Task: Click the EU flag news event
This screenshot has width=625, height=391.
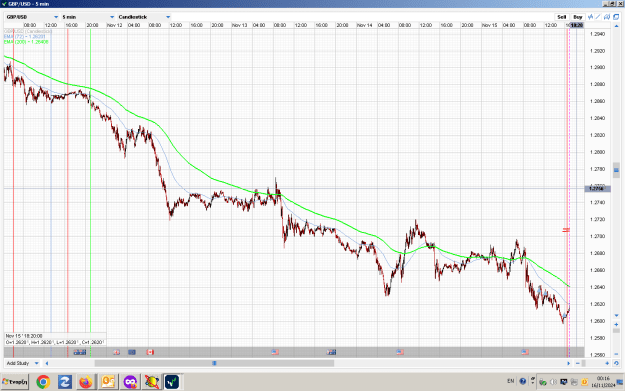Action: pyautogui.click(x=132, y=352)
